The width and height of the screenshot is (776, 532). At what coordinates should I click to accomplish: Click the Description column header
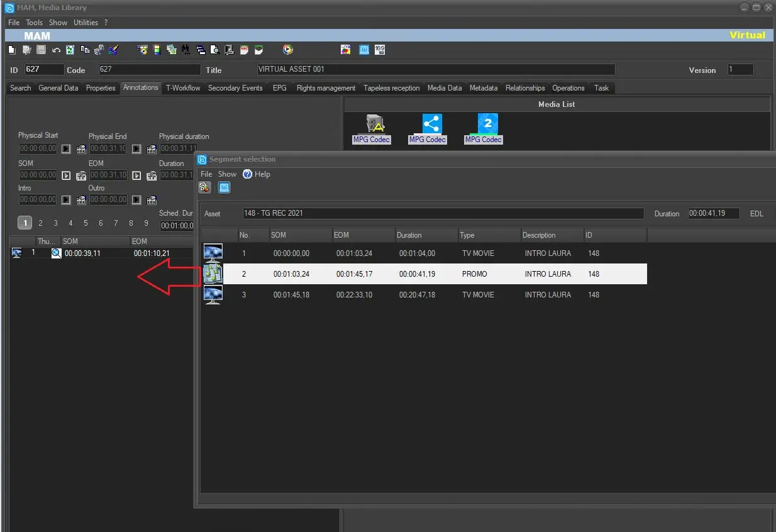540,235
